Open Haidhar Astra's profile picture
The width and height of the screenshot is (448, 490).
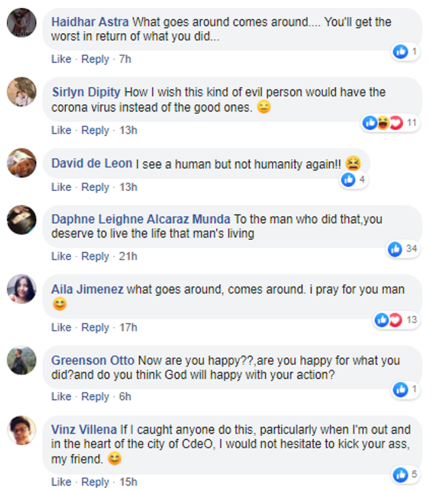pyautogui.click(x=22, y=23)
